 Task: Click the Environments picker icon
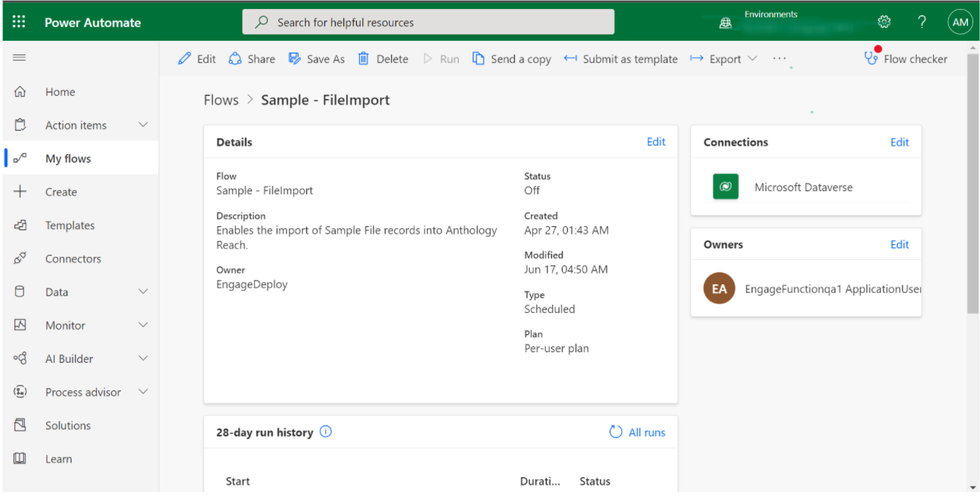[x=726, y=23]
